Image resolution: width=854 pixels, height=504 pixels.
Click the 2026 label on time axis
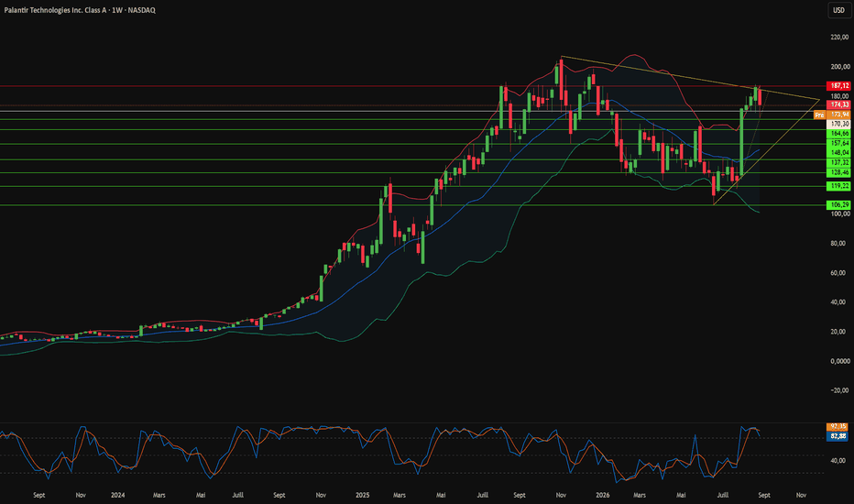(x=602, y=495)
